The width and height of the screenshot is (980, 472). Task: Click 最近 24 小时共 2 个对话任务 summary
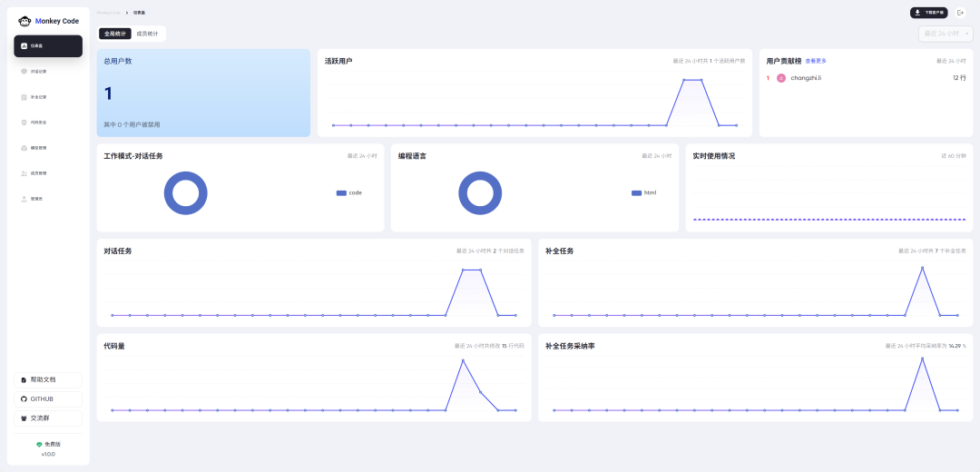pyautogui.click(x=490, y=251)
